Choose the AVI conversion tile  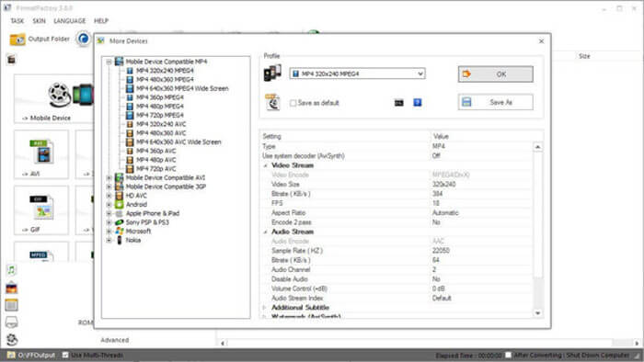[x=41, y=154]
